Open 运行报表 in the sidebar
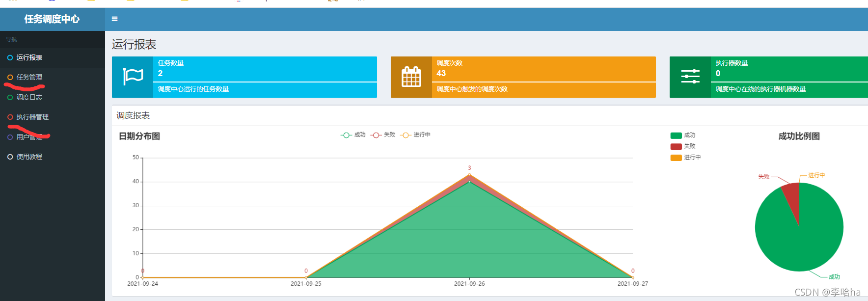The width and height of the screenshot is (868, 301). tap(53, 57)
